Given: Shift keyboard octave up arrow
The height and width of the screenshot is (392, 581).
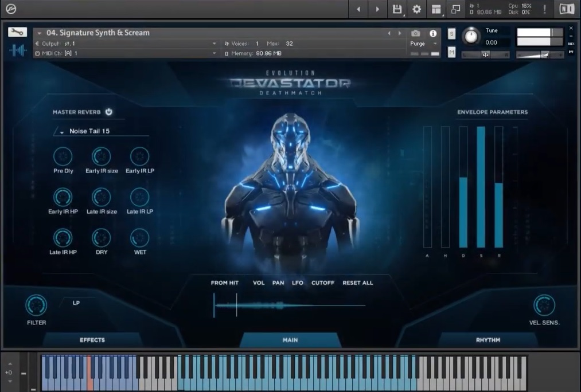Looking at the screenshot, I should [10, 364].
